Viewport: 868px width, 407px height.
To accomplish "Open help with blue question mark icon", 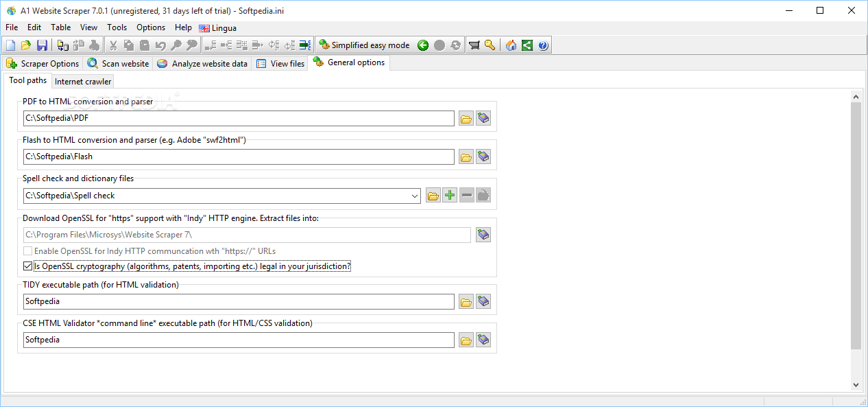I will pos(543,45).
